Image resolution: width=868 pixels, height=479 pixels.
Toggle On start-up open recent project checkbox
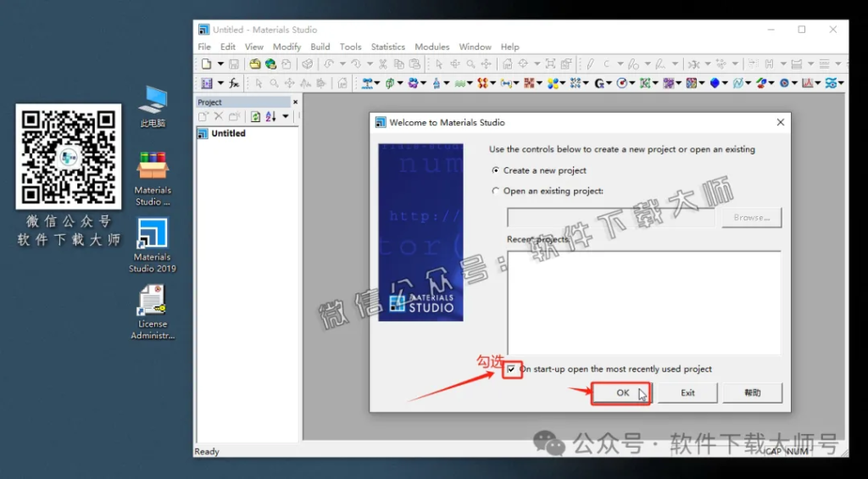[x=511, y=370]
